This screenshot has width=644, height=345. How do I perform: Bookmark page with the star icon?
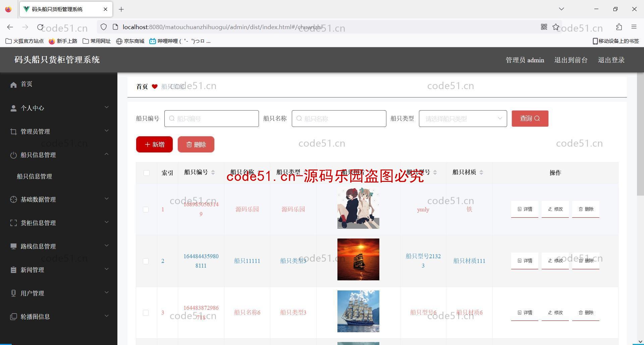[556, 27]
